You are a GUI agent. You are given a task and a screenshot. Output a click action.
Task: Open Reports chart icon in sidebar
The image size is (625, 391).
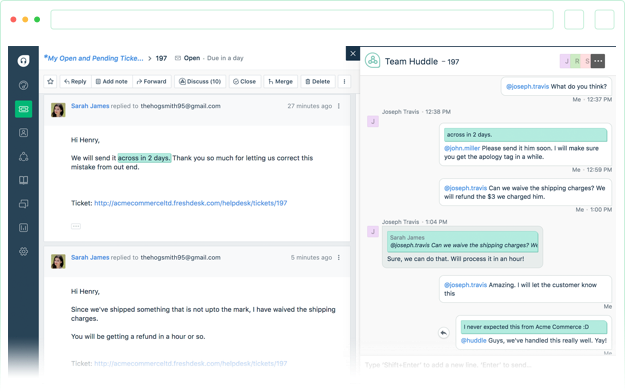(24, 228)
